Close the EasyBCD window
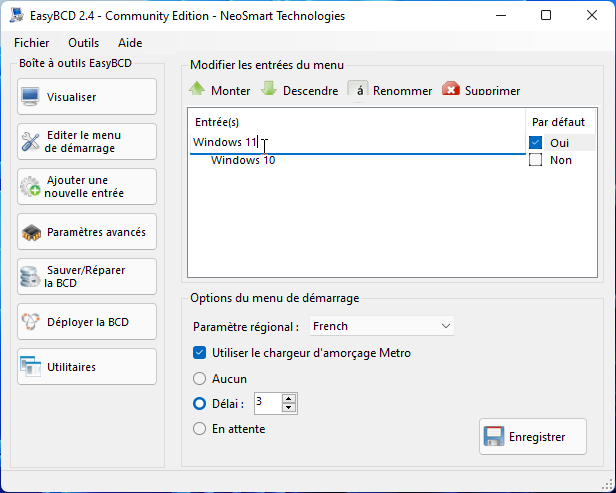The image size is (616, 493). [x=592, y=16]
